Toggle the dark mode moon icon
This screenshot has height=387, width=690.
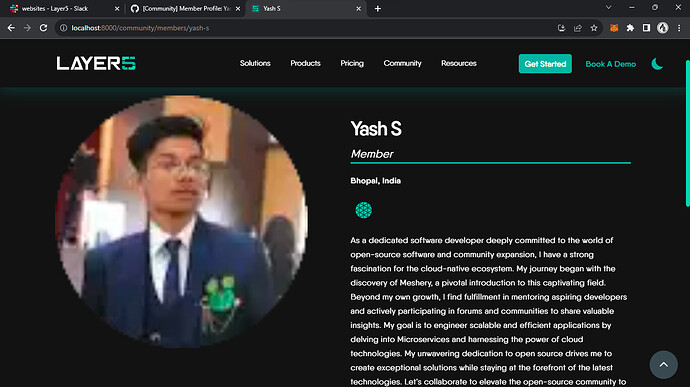(657, 64)
